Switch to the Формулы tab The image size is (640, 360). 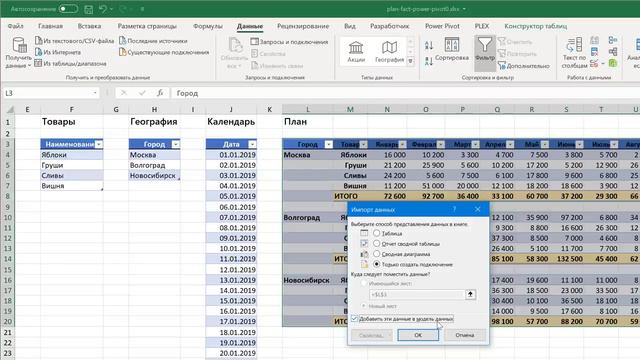pyautogui.click(x=207, y=26)
